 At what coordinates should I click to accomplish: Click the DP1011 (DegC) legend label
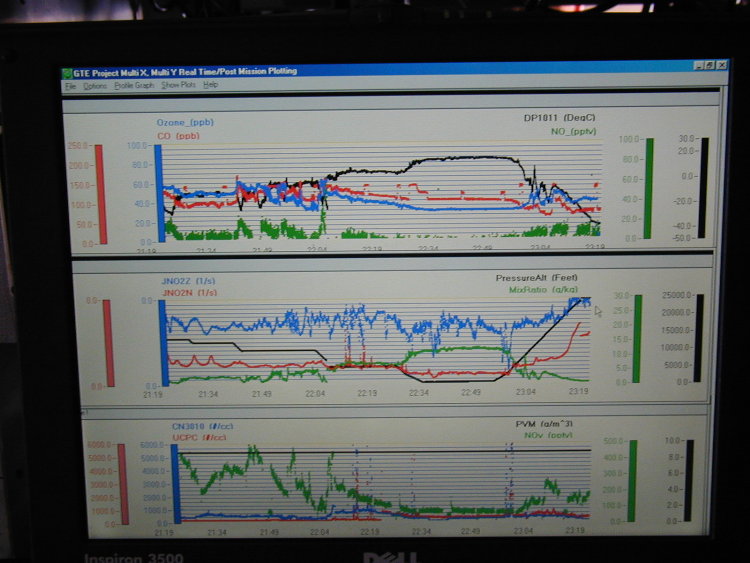coord(560,118)
